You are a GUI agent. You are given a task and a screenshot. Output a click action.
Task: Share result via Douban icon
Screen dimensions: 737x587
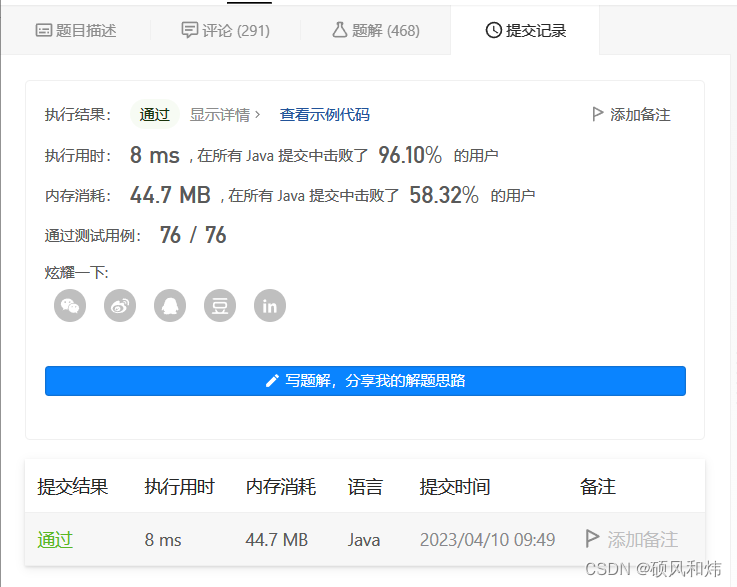tap(220, 305)
